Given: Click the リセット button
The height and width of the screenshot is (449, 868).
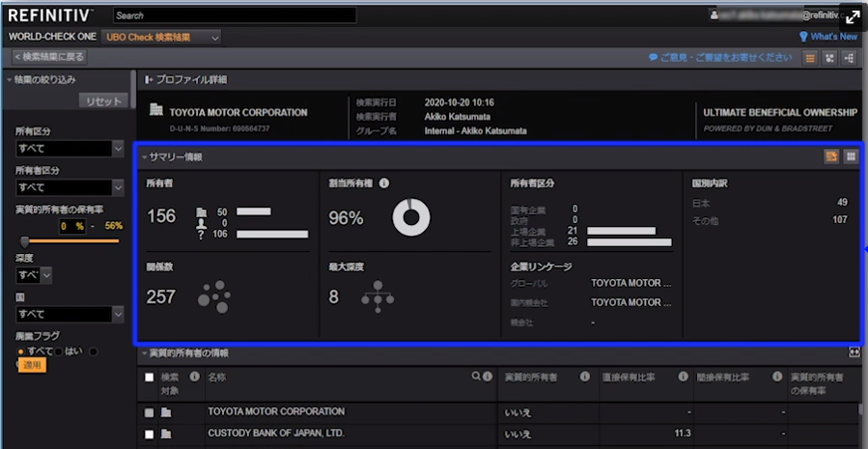Looking at the screenshot, I should [103, 101].
